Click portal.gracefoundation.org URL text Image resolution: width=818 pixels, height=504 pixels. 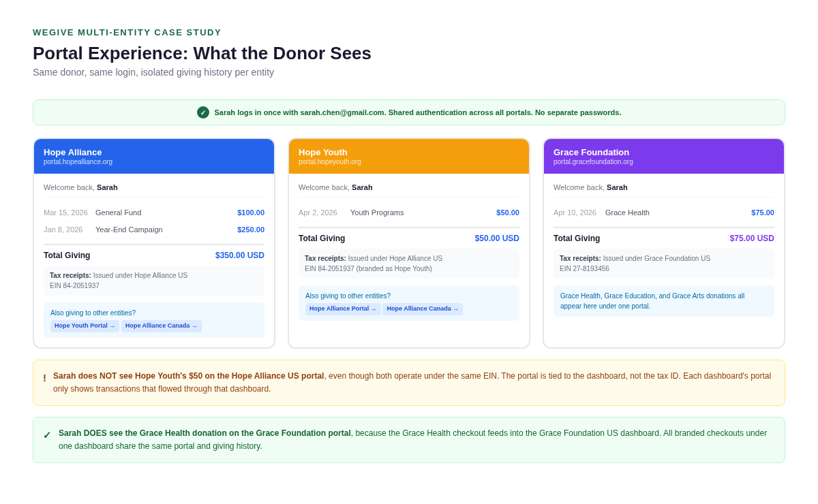tap(593, 162)
